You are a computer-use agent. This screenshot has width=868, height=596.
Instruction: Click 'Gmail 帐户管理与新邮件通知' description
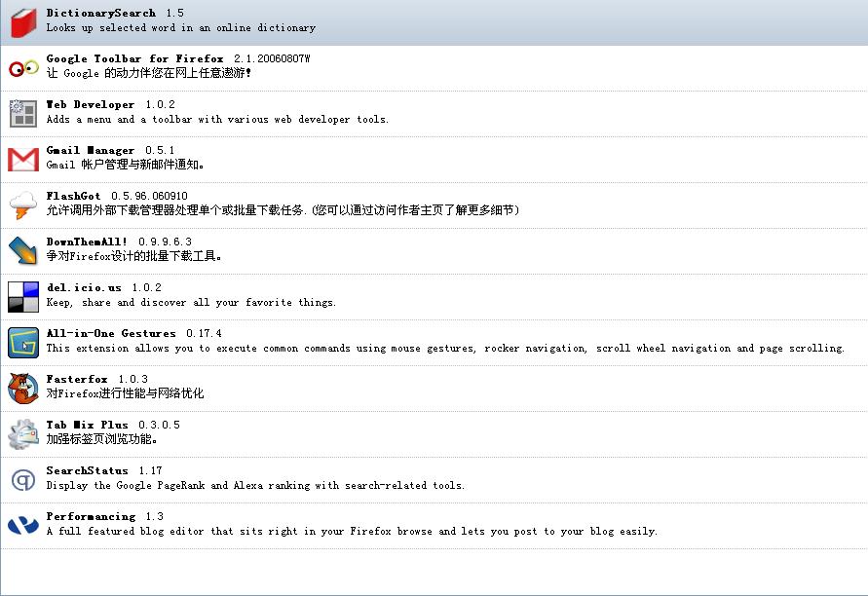click(x=125, y=165)
